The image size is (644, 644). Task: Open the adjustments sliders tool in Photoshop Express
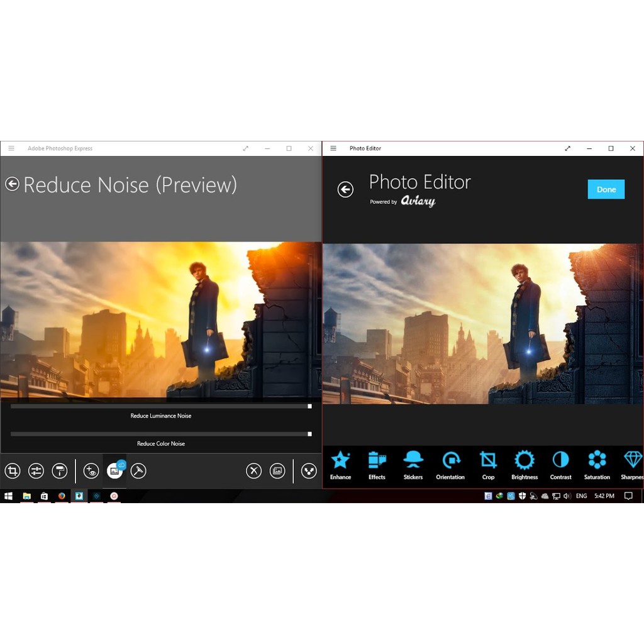tap(36, 470)
